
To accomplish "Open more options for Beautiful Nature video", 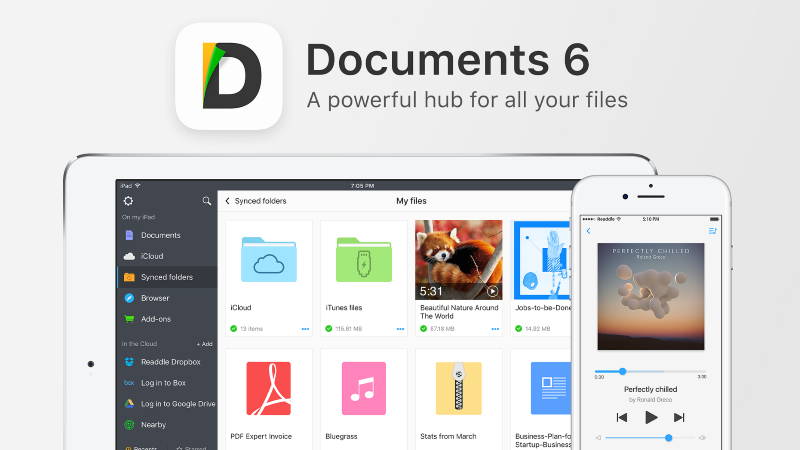I will [x=495, y=328].
